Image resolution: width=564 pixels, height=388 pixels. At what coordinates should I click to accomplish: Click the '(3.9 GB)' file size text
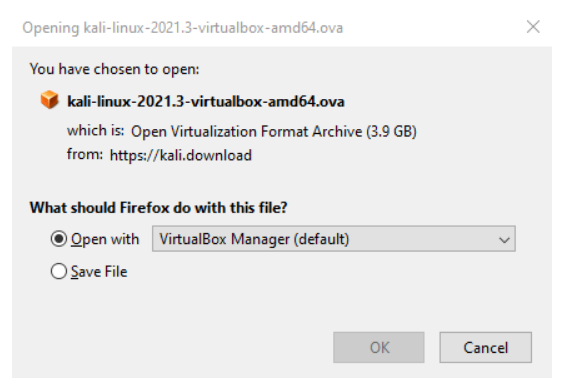[x=391, y=132]
